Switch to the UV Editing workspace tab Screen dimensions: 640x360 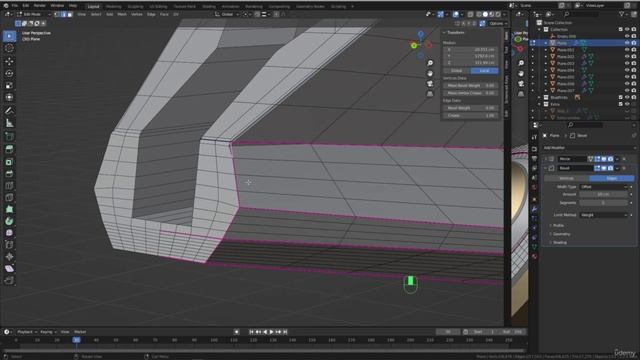[x=158, y=7]
